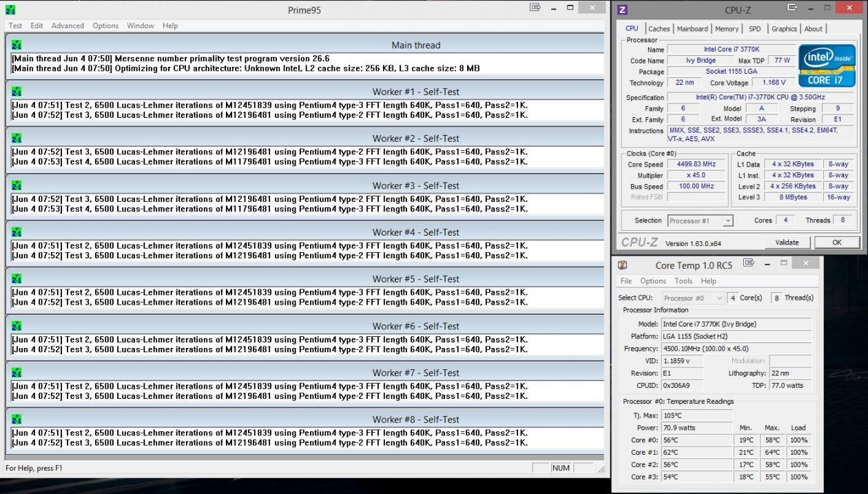Open the Help menu in Core Temp
This screenshot has width=868, height=494.
pos(709,281)
